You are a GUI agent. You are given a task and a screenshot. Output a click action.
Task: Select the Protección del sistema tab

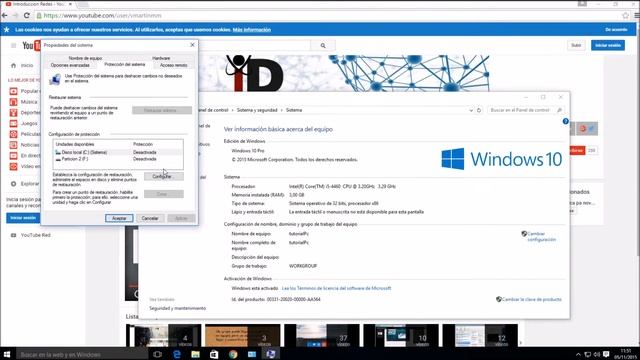[x=124, y=64]
